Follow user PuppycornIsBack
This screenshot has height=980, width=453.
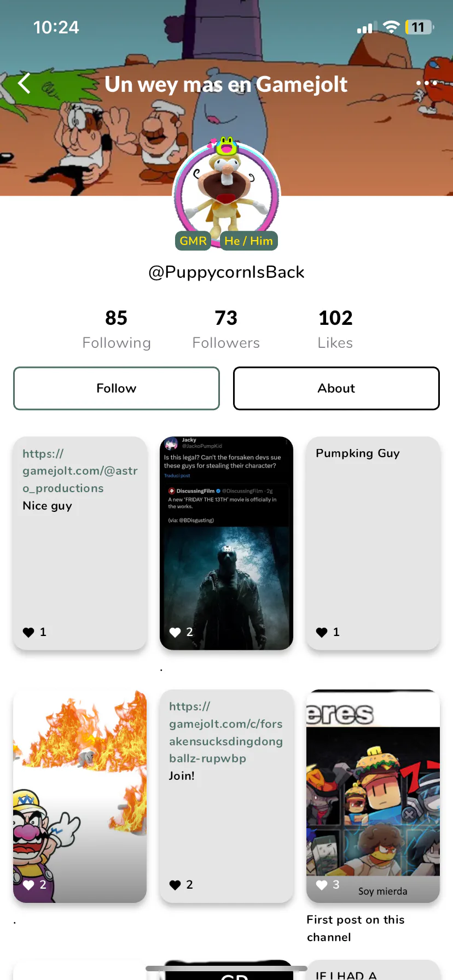click(x=117, y=388)
